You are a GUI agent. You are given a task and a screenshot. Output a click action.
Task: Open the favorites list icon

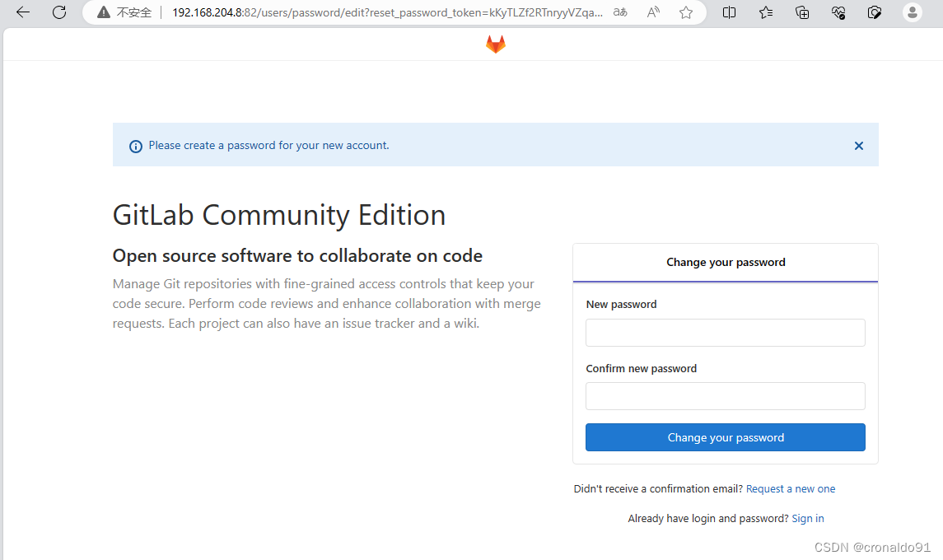point(766,12)
